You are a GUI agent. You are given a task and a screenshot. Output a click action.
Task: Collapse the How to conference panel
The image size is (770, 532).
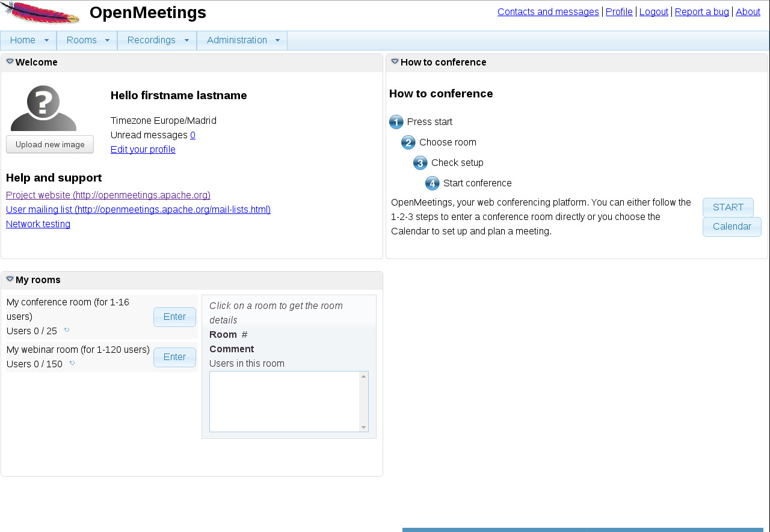[x=395, y=61]
